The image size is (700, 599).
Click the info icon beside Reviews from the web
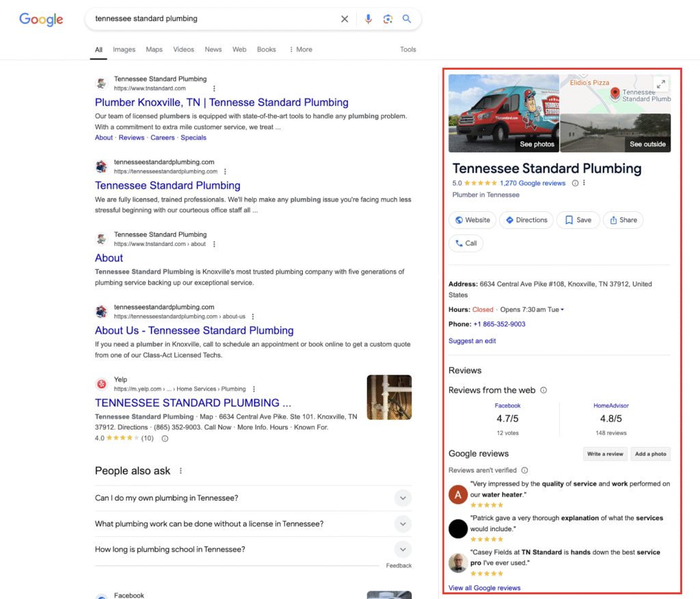point(542,390)
